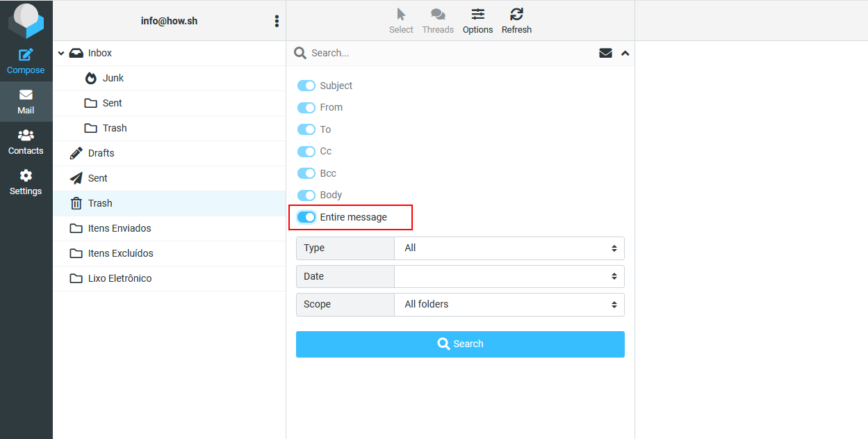Screen dimensions: 868x439
Task: Open the Itens Enviados folder
Action: [x=169, y=228]
